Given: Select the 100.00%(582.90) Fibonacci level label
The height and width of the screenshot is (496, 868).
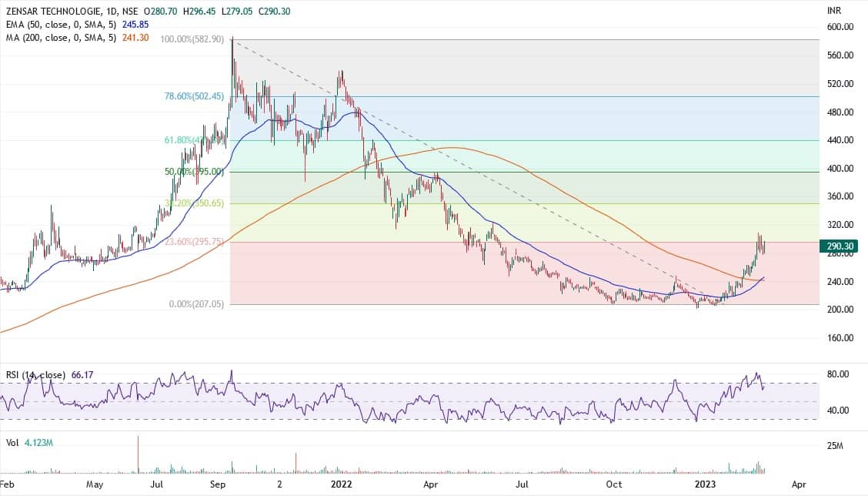Looking at the screenshot, I should pyautogui.click(x=192, y=39).
